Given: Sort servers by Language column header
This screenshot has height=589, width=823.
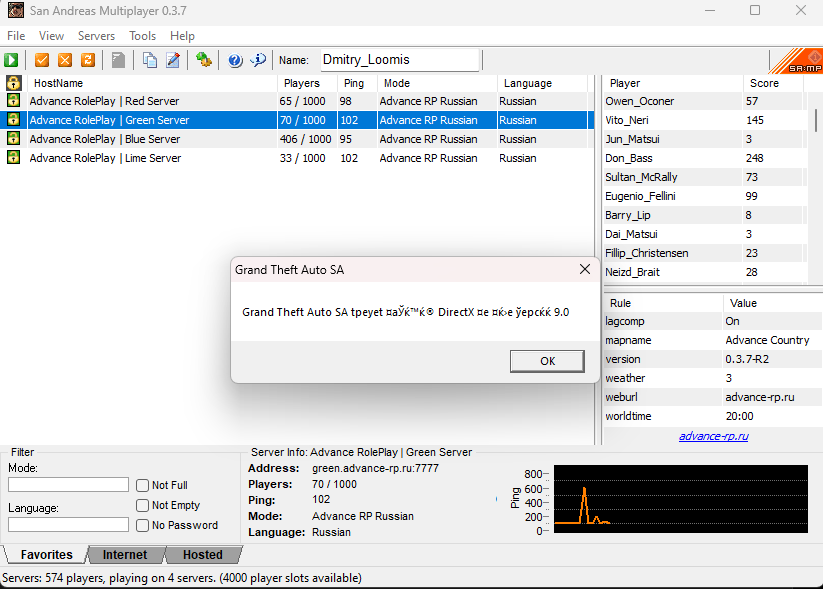Looking at the screenshot, I should (542, 83).
